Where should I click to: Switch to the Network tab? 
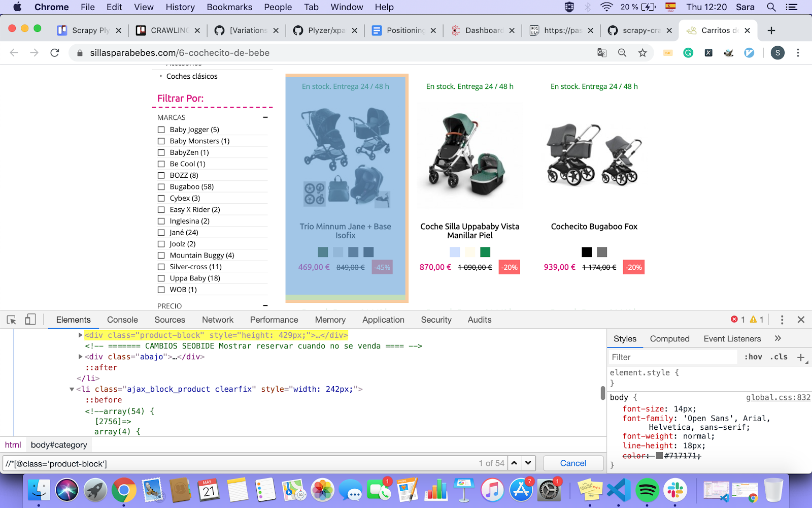pyautogui.click(x=218, y=320)
